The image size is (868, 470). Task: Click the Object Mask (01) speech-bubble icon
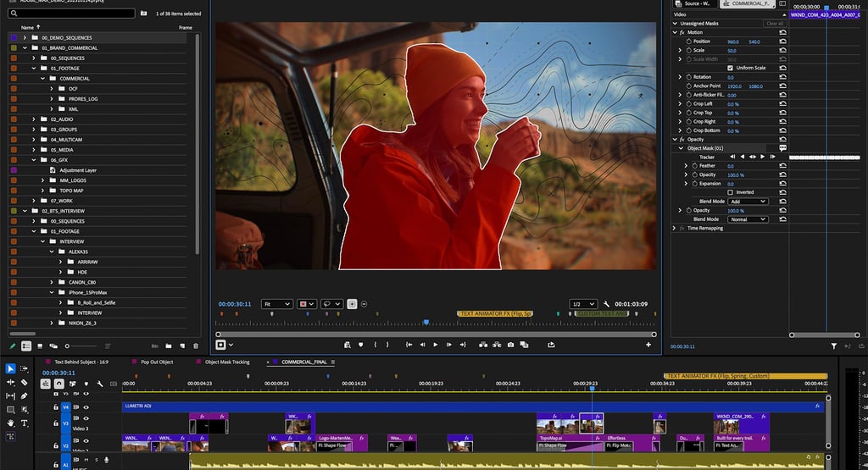(782, 148)
